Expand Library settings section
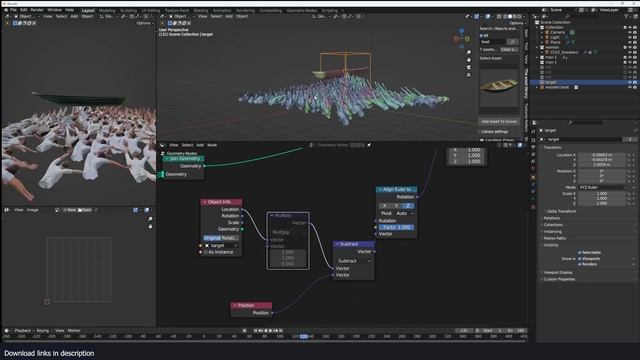The height and width of the screenshot is (360, 640). pos(494,132)
